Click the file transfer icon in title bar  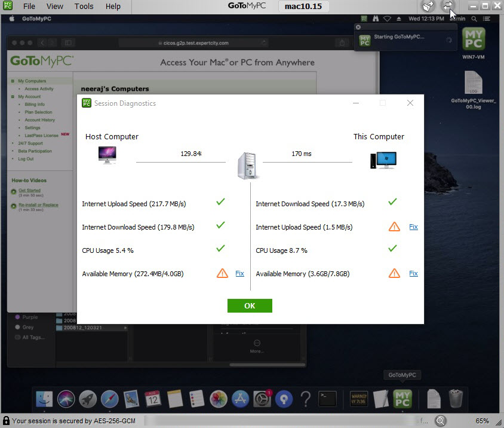click(x=428, y=7)
